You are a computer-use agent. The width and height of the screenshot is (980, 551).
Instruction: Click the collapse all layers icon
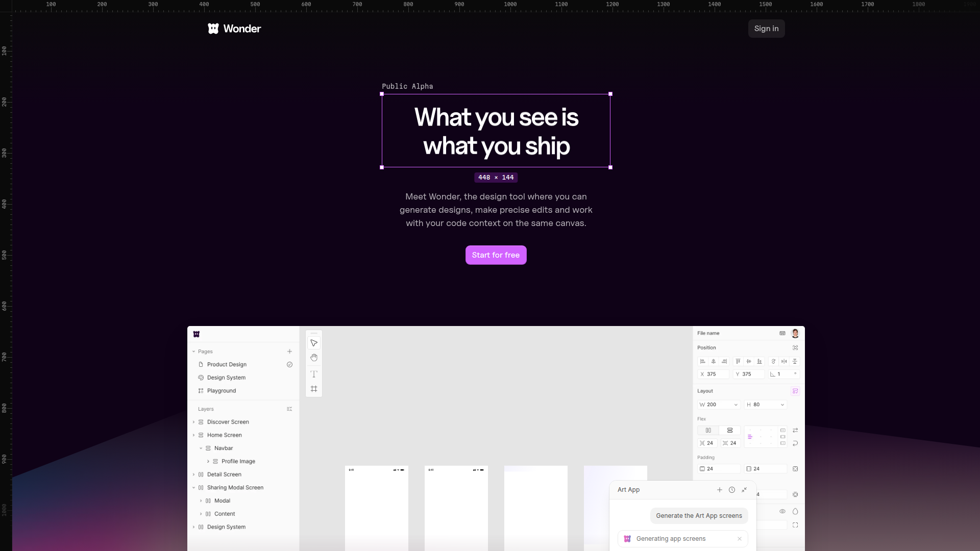(289, 409)
